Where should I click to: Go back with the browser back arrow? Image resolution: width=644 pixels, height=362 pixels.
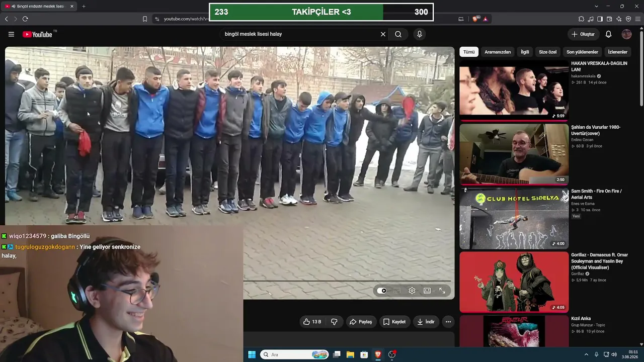pos(7,19)
